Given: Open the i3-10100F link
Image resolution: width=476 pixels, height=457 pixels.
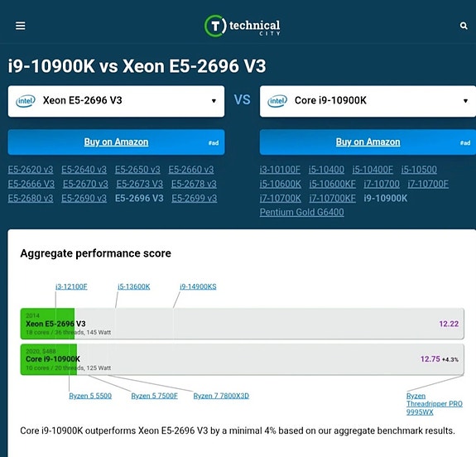Looking at the screenshot, I should 280,170.
